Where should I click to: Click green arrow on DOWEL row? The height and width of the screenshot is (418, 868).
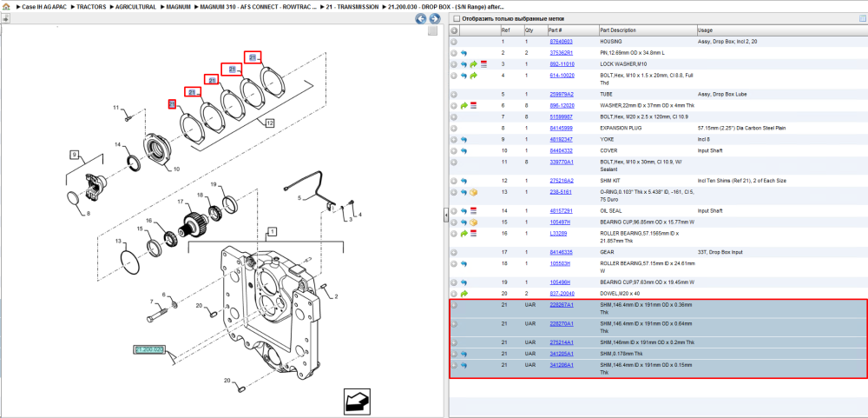coord(464,293)
